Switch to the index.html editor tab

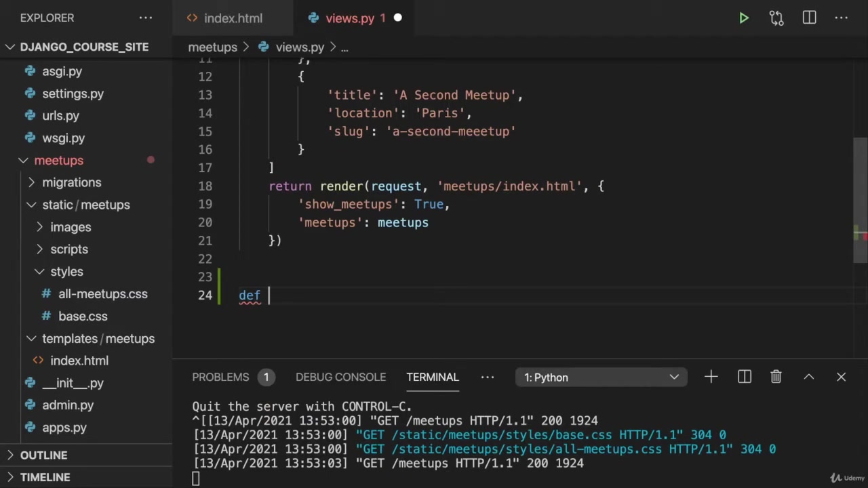tap(233, 18)
